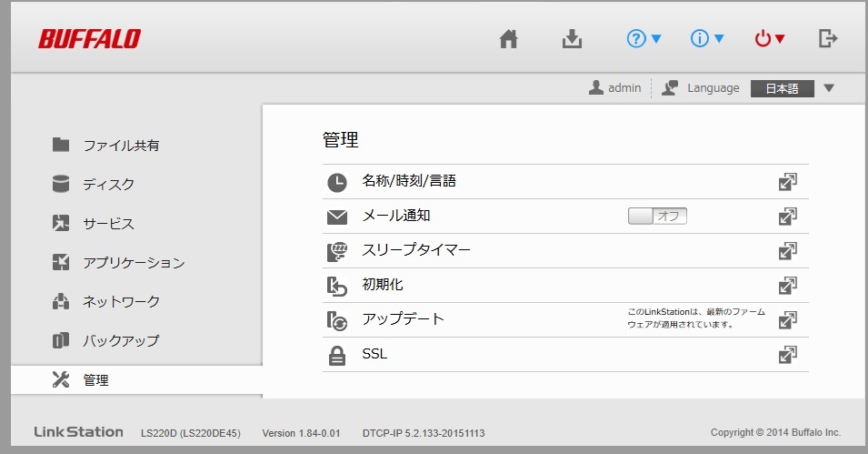This screenshot has width=868, height=454.
Task: Click the logout icon at top right
Action: click(x=827, y=39)
